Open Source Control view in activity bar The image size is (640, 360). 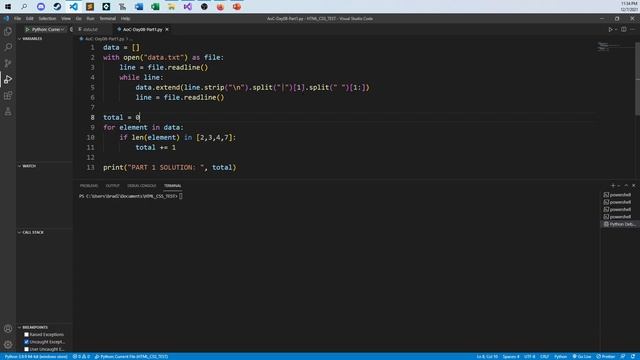tap(8, 63)
